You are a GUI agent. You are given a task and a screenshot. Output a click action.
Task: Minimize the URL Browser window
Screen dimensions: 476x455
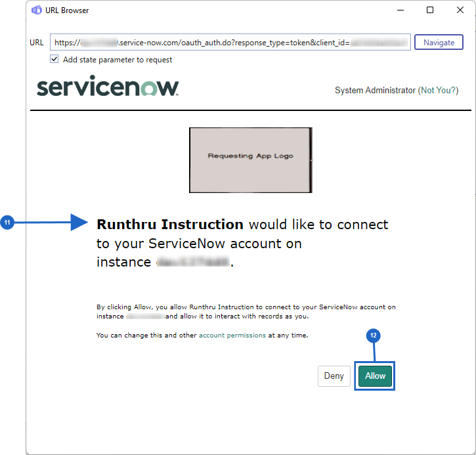(399, 10)
